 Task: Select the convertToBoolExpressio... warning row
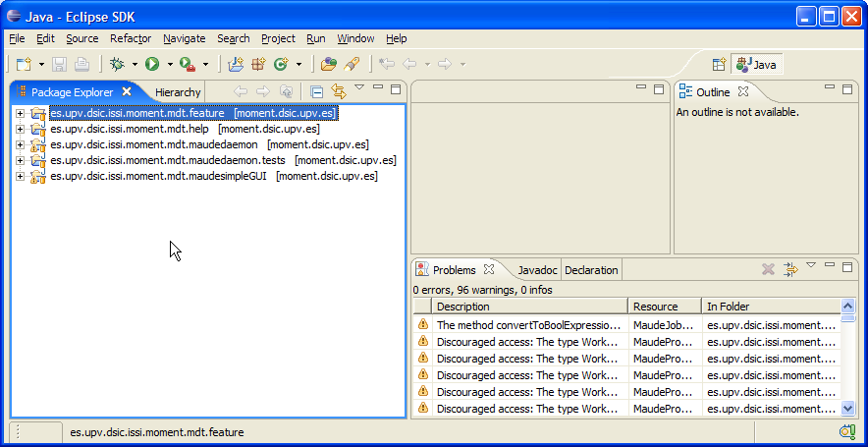coord(626,325)
